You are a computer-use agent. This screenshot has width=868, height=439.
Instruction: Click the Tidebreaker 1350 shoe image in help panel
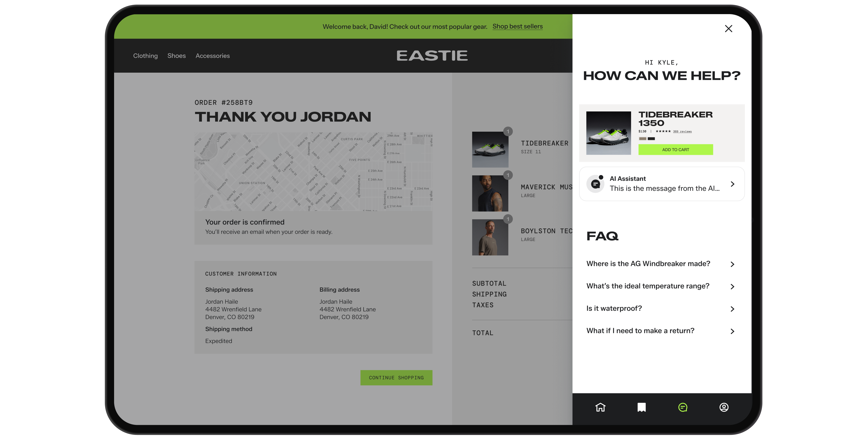608,133
